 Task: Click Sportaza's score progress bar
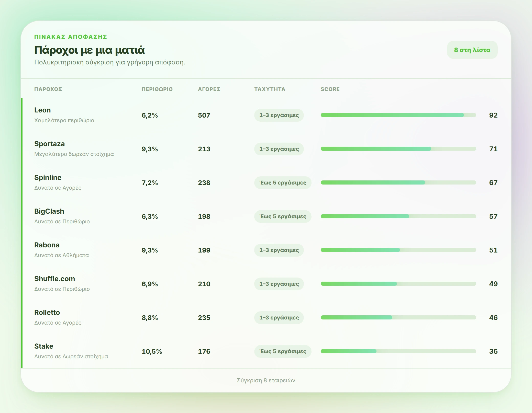(398, 149)
